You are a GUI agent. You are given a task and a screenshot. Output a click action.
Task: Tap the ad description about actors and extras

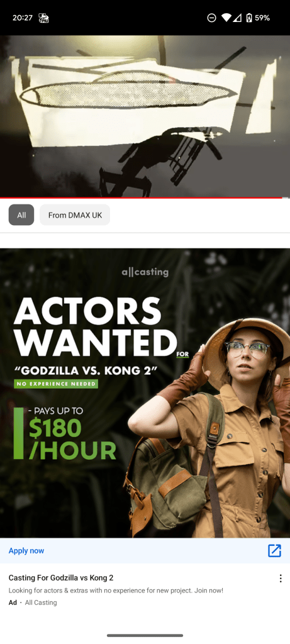[x=116, y=591]
